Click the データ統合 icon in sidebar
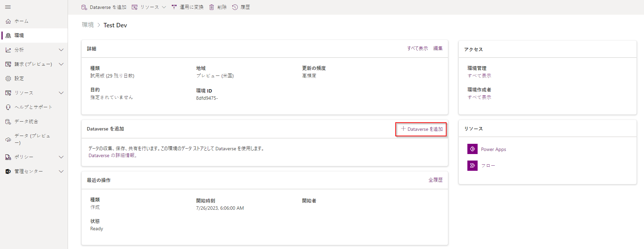The height and width of the screenshot is (249, 644). [x=8, y=122]
